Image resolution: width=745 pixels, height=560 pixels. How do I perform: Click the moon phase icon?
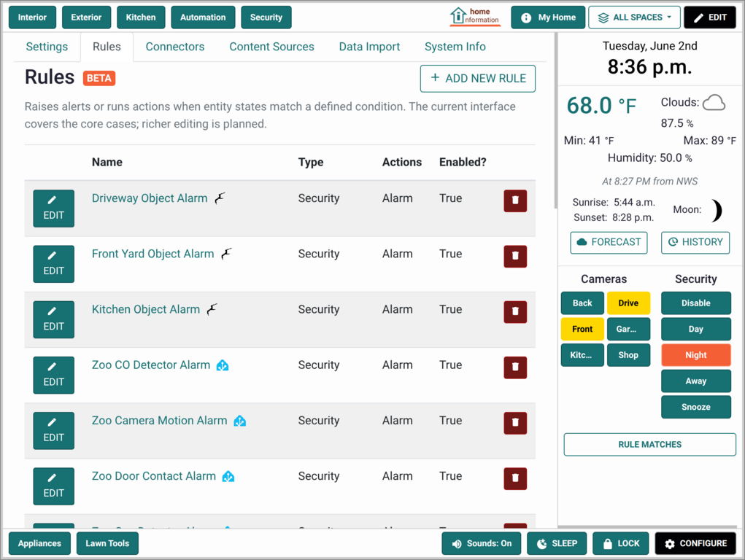[x=717, y=210]
